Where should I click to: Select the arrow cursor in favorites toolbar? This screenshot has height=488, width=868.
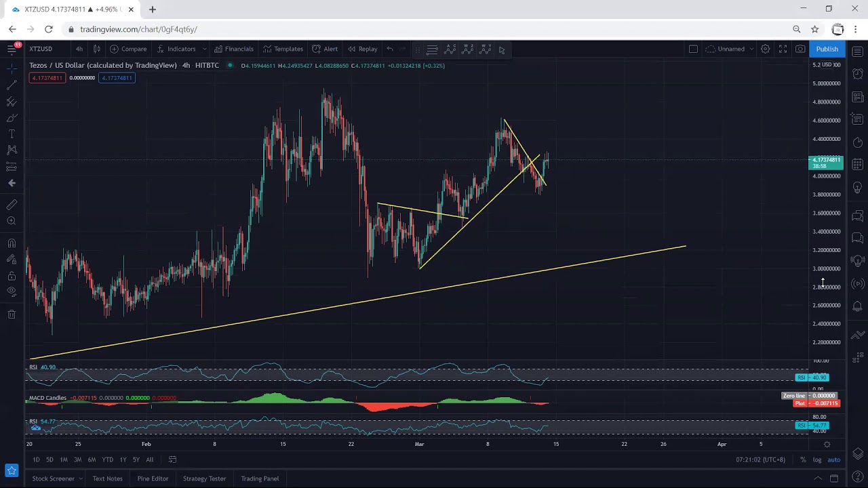[502, 49]
